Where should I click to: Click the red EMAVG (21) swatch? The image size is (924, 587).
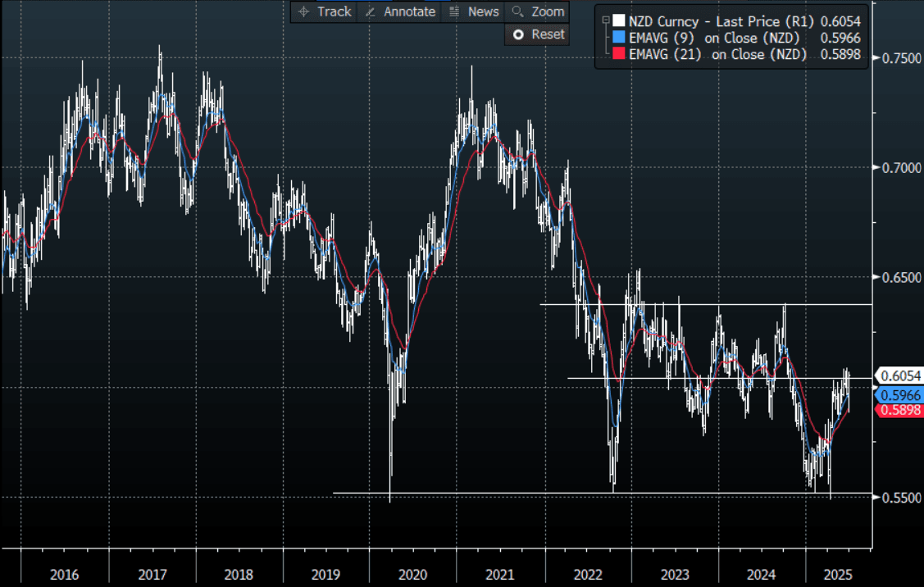(620, 55)
